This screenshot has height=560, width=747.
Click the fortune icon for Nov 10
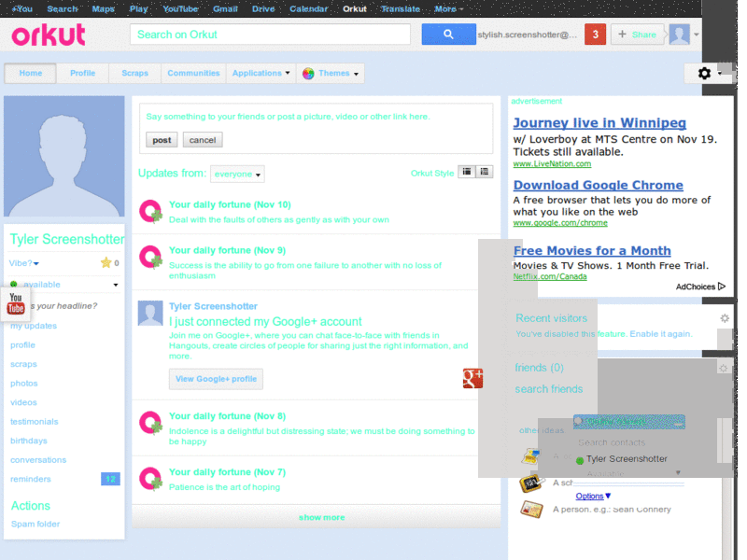click(150, 212)
